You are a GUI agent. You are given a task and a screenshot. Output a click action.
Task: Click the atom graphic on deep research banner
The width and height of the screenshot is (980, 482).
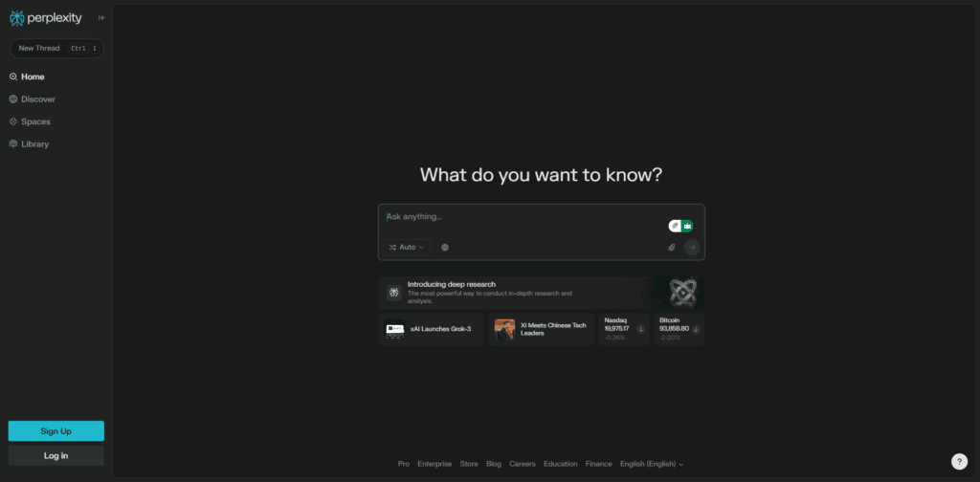tap(682, 293)
